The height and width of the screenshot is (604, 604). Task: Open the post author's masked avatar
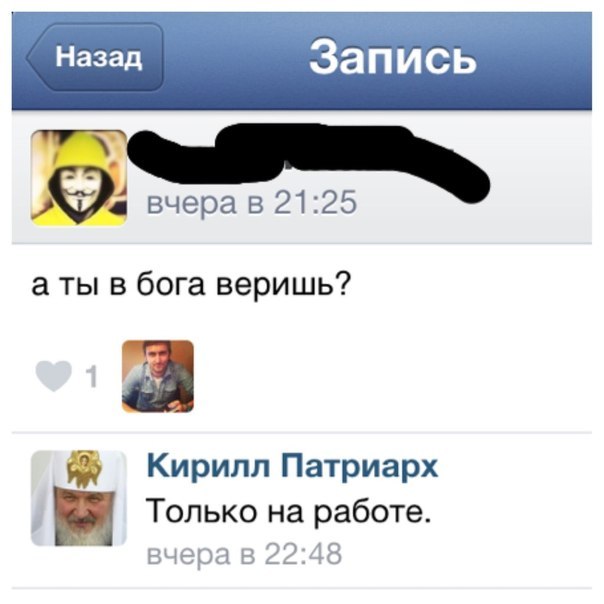79,178
